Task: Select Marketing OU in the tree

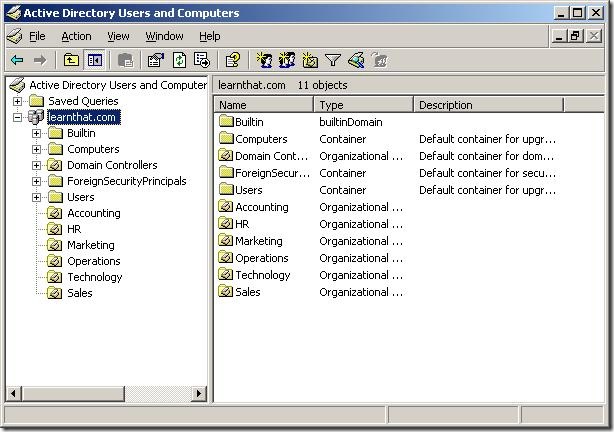Action: [x=91, y=245]
